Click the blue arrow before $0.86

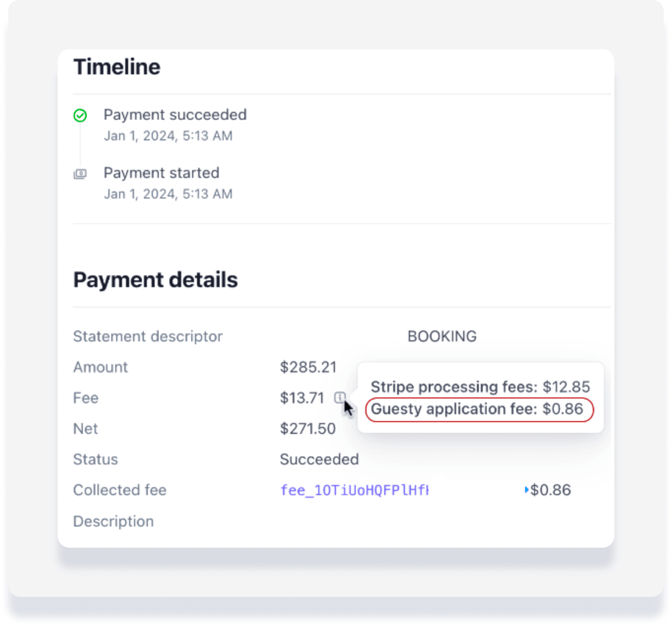point(526,490)
